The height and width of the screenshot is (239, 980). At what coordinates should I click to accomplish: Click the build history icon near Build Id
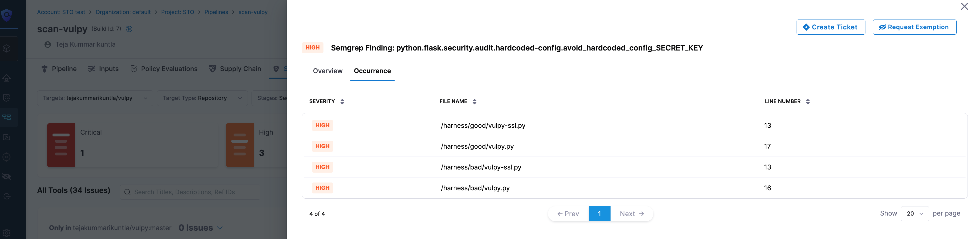click(x=129, y=29)
